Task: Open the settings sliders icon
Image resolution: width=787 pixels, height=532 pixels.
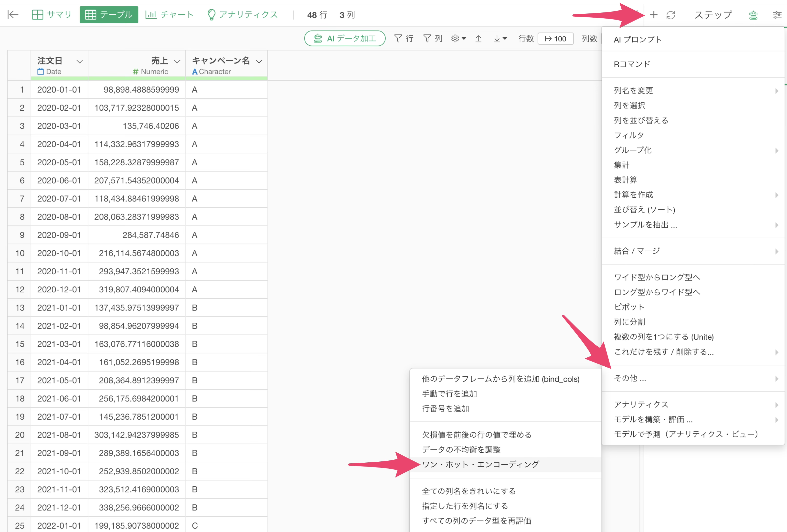Action: click(x=777, y=15)
